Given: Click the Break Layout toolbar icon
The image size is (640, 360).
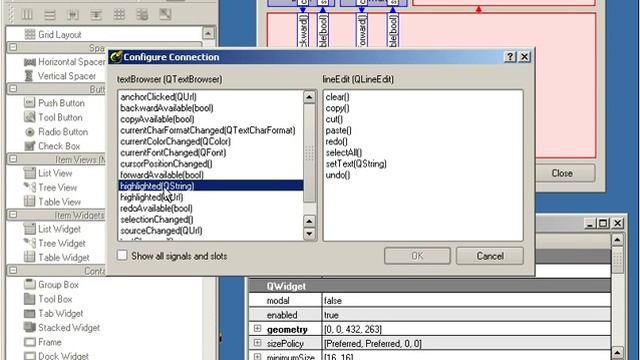Looking at the screenshot, I should (142, 15).
